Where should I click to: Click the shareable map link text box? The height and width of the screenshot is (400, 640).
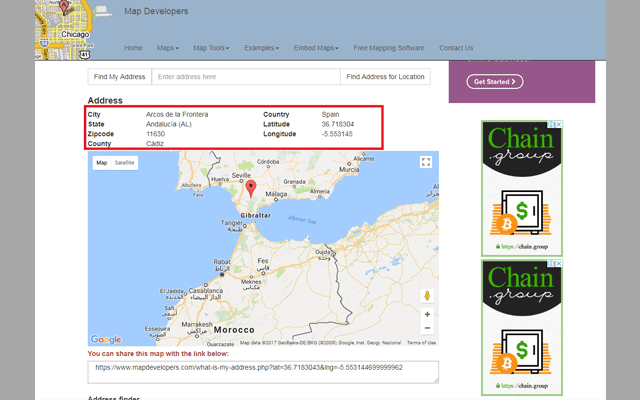(x=264, y=371)
